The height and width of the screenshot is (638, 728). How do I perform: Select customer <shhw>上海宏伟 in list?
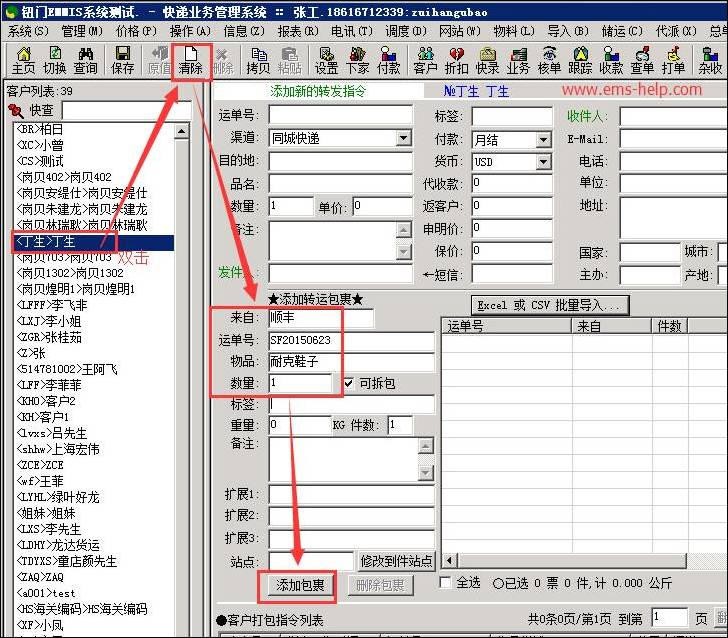[x=58, y=449]
